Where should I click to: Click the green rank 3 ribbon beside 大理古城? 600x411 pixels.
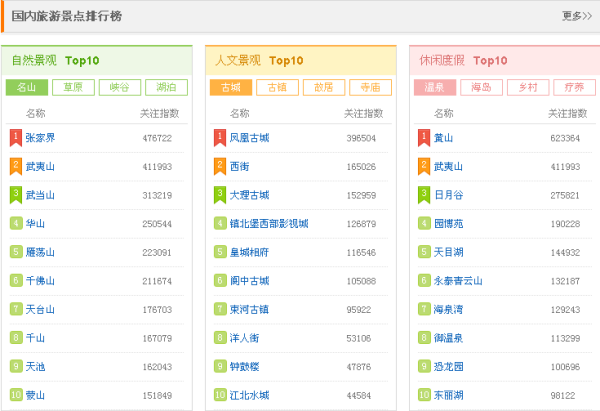pos(220,195)
